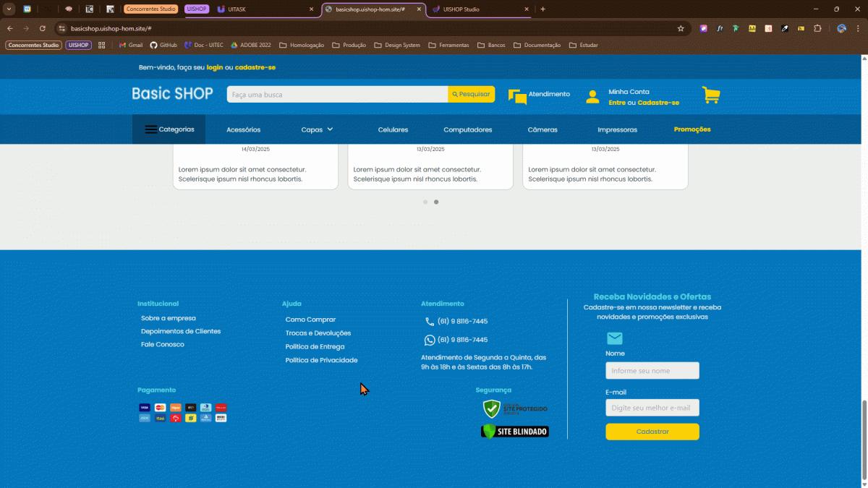This screenshot has width=868, height=488.
Task: Focus the newsletter Nome input field
Action: tap(652, 371)
